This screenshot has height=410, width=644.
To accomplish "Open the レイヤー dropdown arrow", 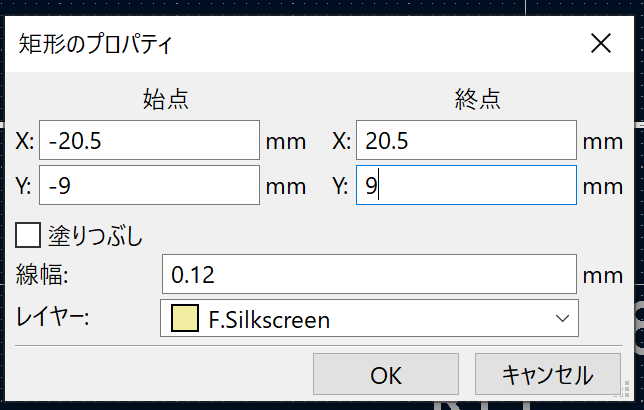I will [x=560, y=319].
